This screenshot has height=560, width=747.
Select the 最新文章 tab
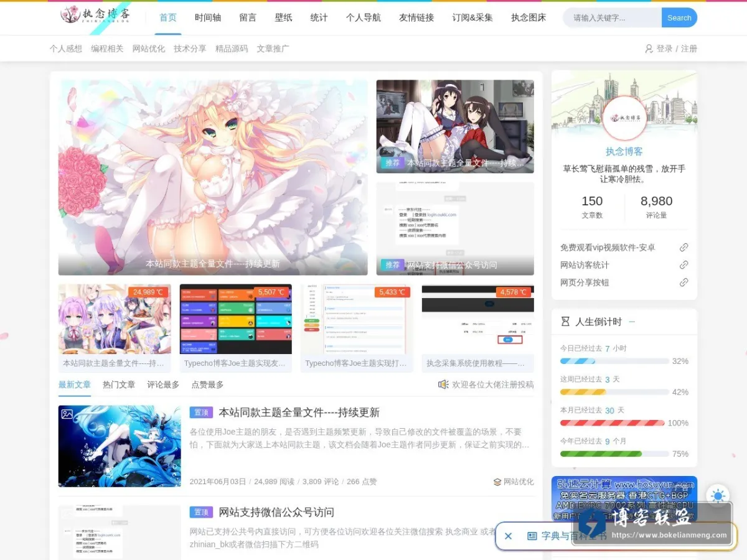click(75, 385)
